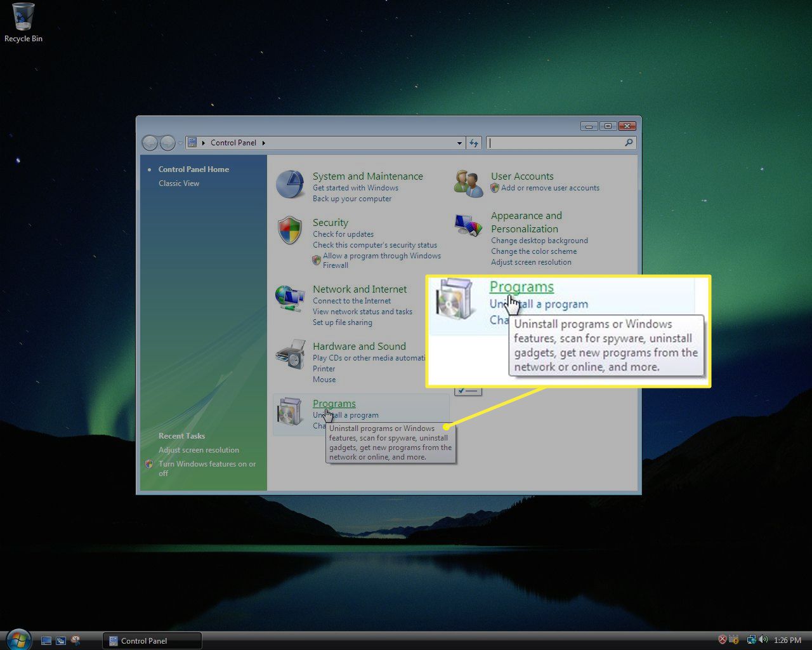The width and height of the screenshot is (812, 650).
Task: Open the Security heading link
Action: click(x=331, y=223)
